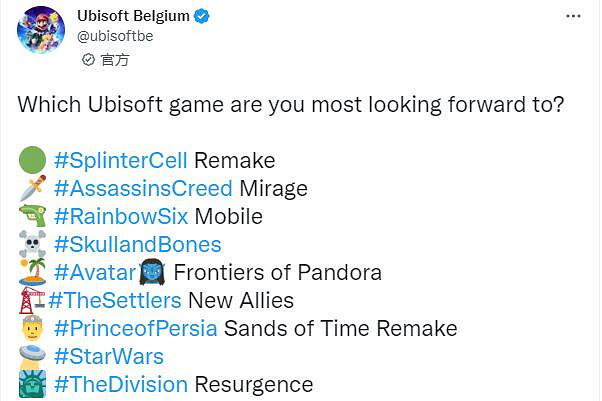Click the skull and crossbones emoji
602x401 pixels.
(x=32, y=244)
